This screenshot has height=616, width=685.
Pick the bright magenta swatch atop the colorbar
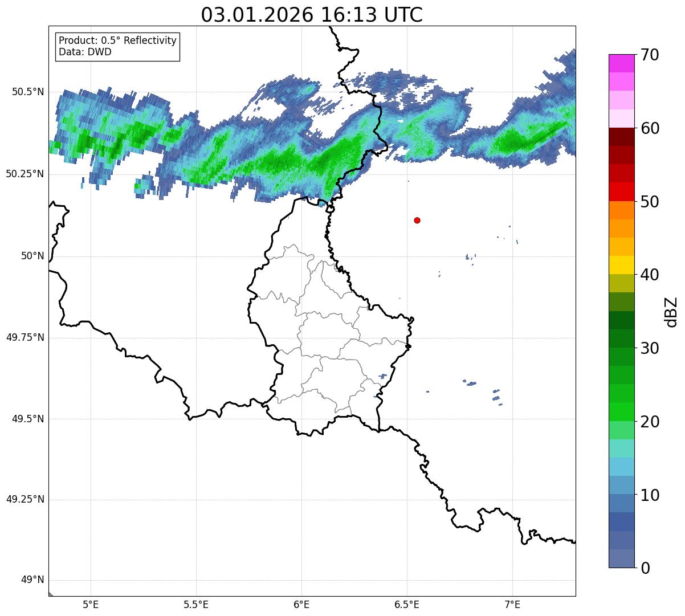[621, 63]
